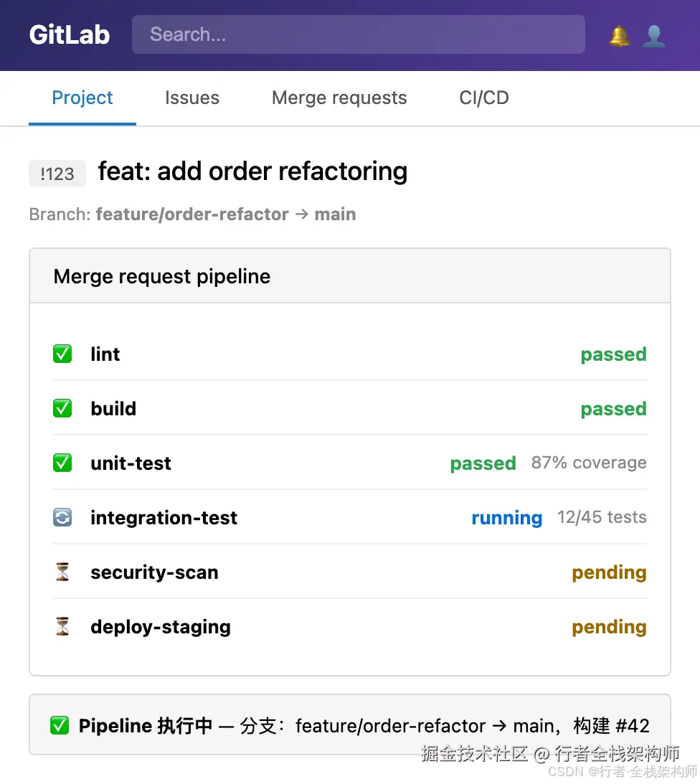This screenshot has width=700, height=784.
Task: Select the lint job name
Action: tap(105, 354)
